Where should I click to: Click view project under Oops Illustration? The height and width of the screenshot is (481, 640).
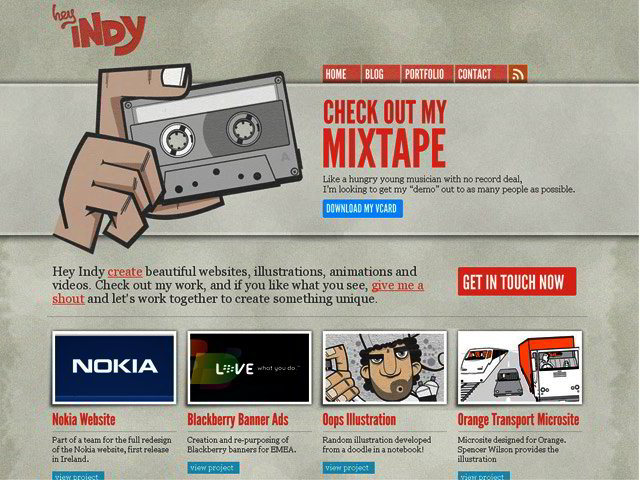pyautogui.click(x=348, y=468)
